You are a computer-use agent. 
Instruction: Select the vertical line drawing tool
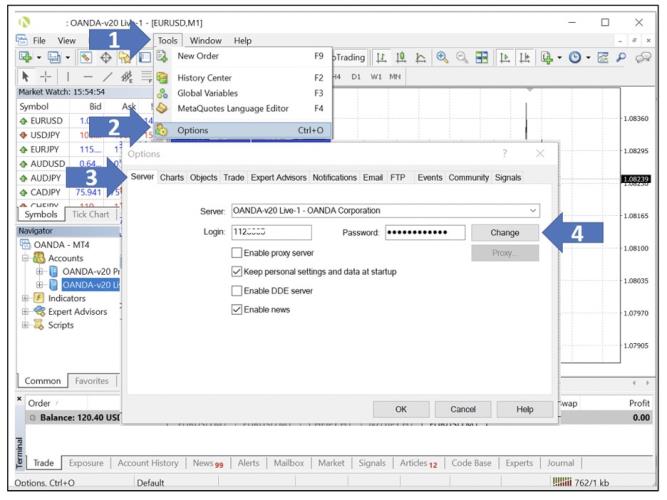[x=68, y=77]
